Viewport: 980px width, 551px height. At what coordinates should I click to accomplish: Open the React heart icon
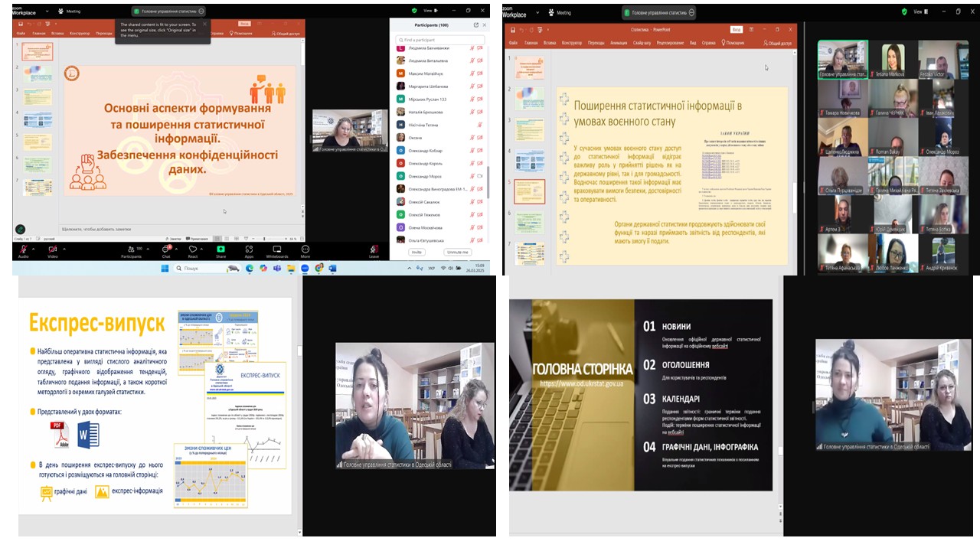193,249
